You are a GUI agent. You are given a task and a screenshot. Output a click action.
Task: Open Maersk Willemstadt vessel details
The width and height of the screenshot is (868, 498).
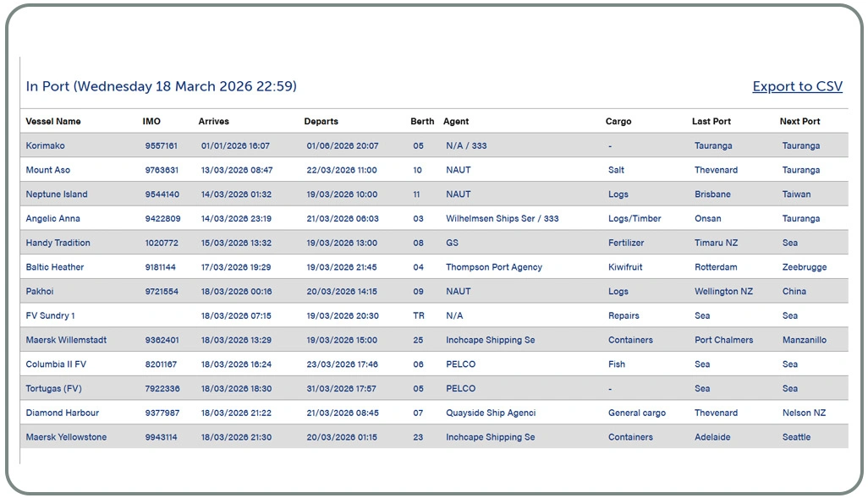[x=66, y=341]
